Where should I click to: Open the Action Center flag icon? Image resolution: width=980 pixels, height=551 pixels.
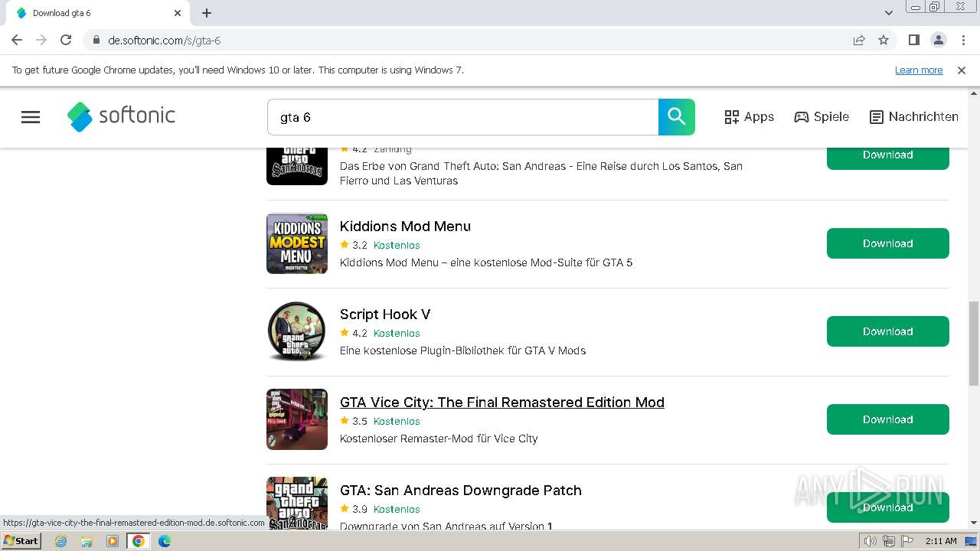tap(906, 541)
